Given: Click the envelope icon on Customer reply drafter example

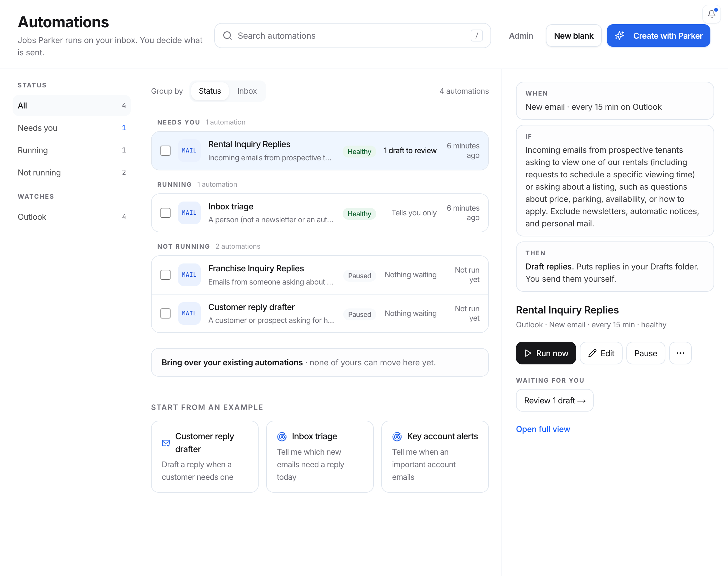Looking at the screenshot, I should pyautogui.click(x=166, y=443).
